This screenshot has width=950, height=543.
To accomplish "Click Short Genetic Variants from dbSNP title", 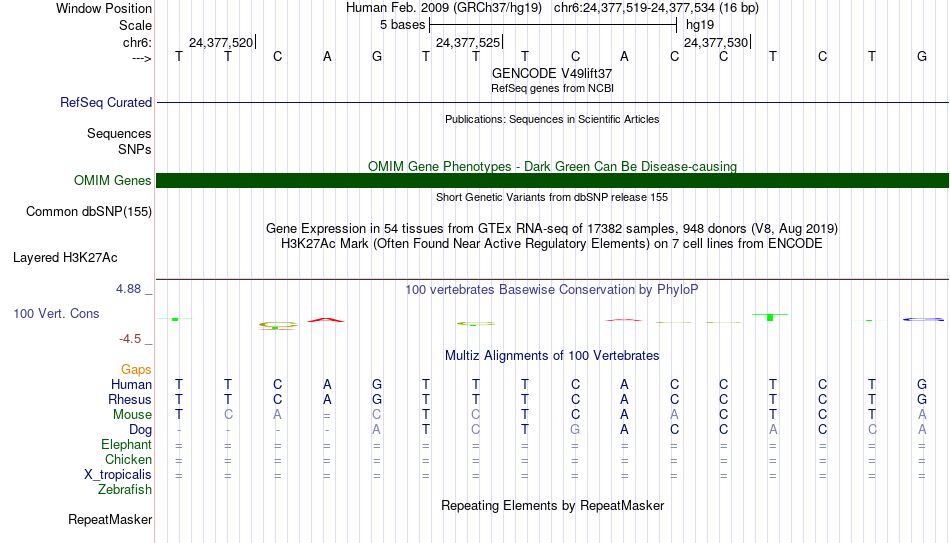I will click(x=552, y=197).
